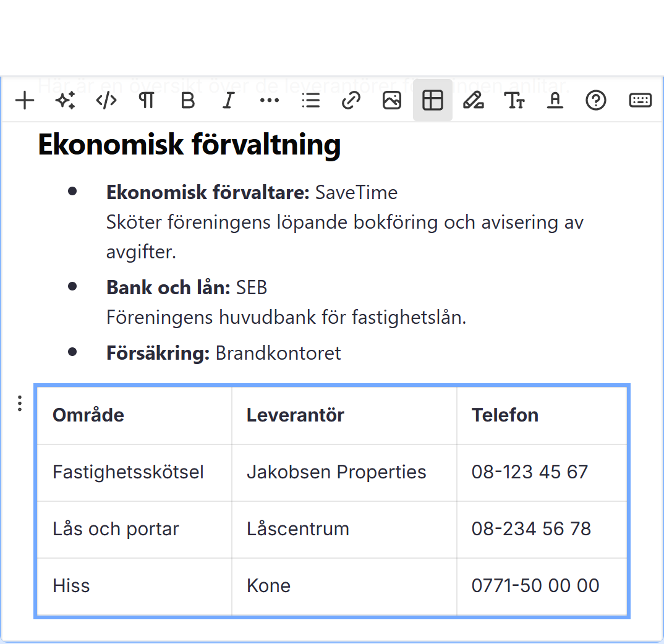The image size is (664, 644).
Task: Open the table block three-dot handle
Action: [20, 403]
